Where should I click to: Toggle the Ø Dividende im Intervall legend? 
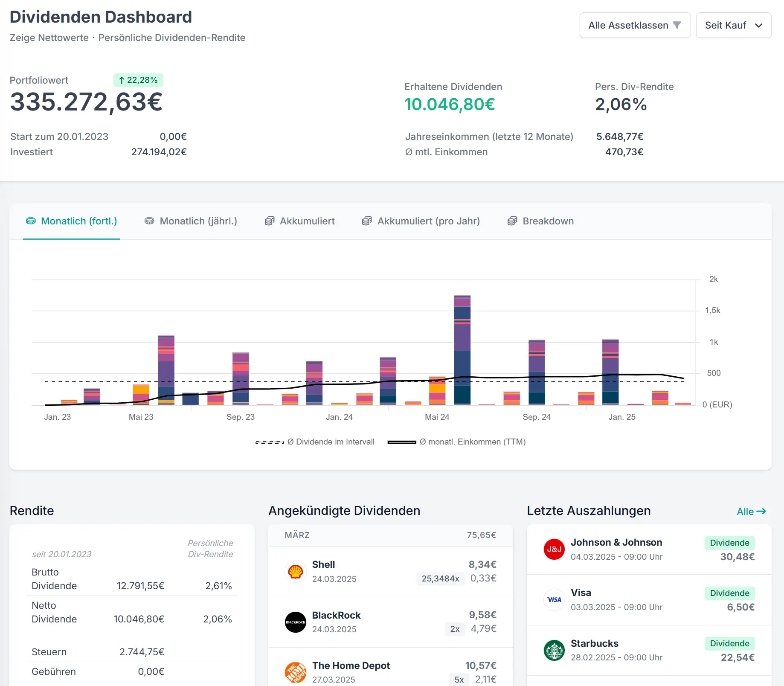[315, 442]
